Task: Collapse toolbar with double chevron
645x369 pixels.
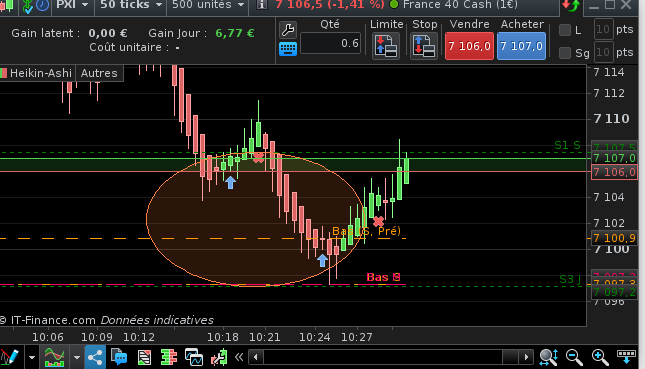Action: pos(239,357)
